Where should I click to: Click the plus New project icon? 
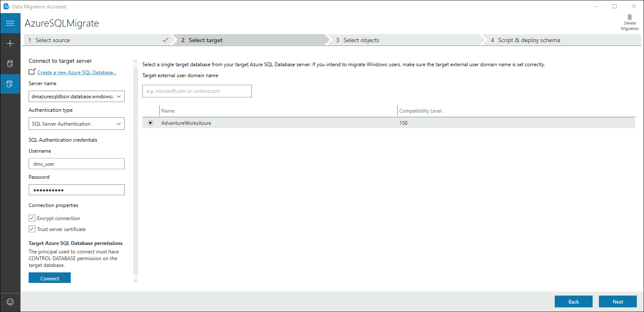(10, 43)
